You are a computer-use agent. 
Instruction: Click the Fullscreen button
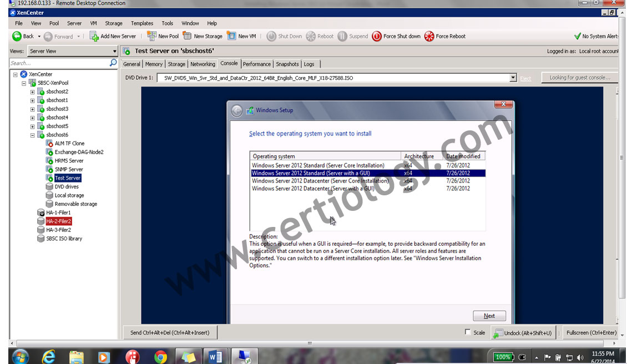(x=591, y=332)
